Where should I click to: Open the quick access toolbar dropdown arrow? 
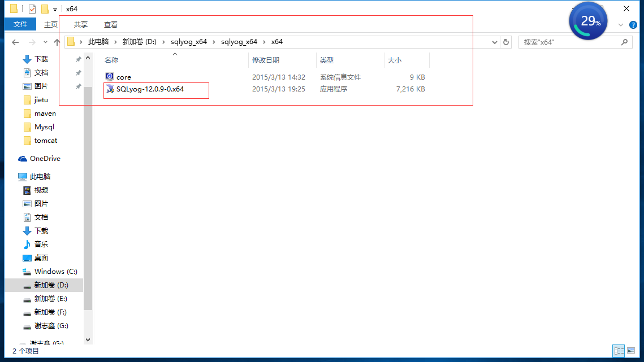point(55,9)
